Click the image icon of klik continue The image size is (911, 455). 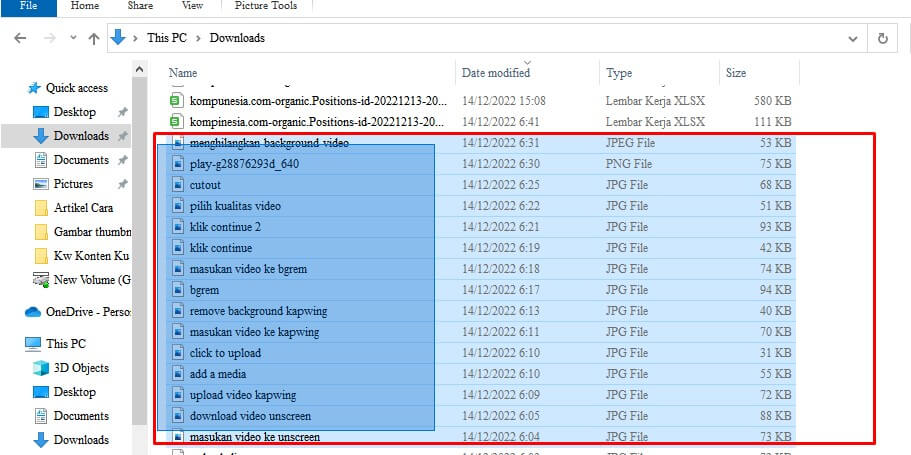coord(178,248)
